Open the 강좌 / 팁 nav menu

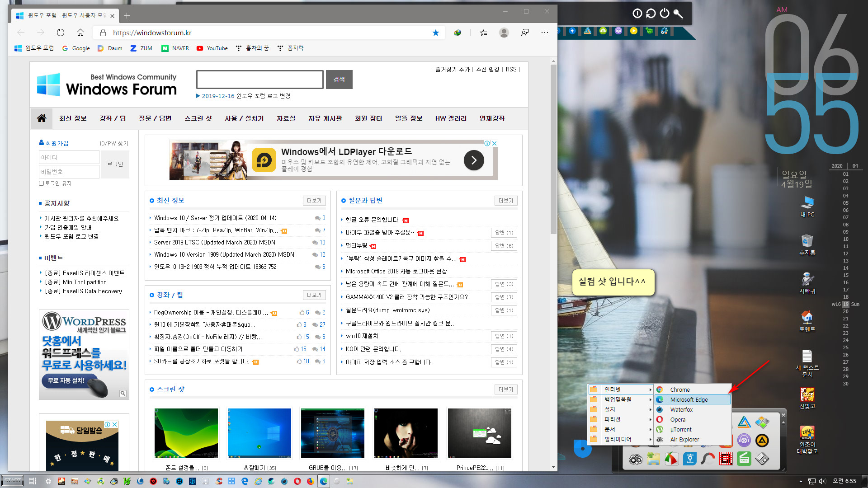pos(113,118)
